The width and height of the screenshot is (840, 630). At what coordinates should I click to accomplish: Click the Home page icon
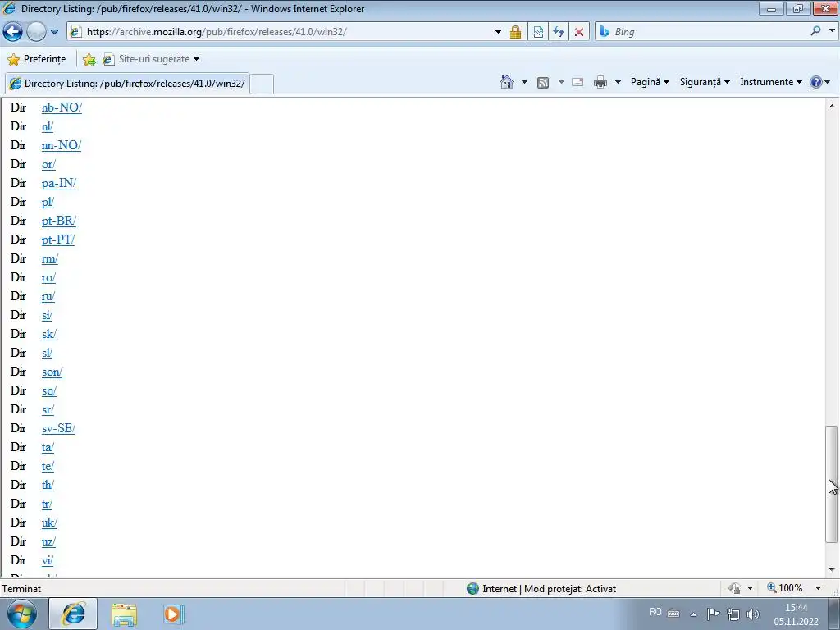(507, 82)
